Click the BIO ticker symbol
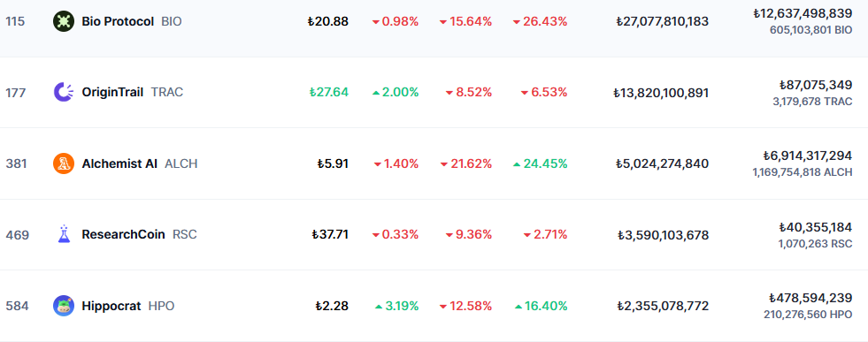This screenshot has width=868, height=342. [x=171, y=21]
